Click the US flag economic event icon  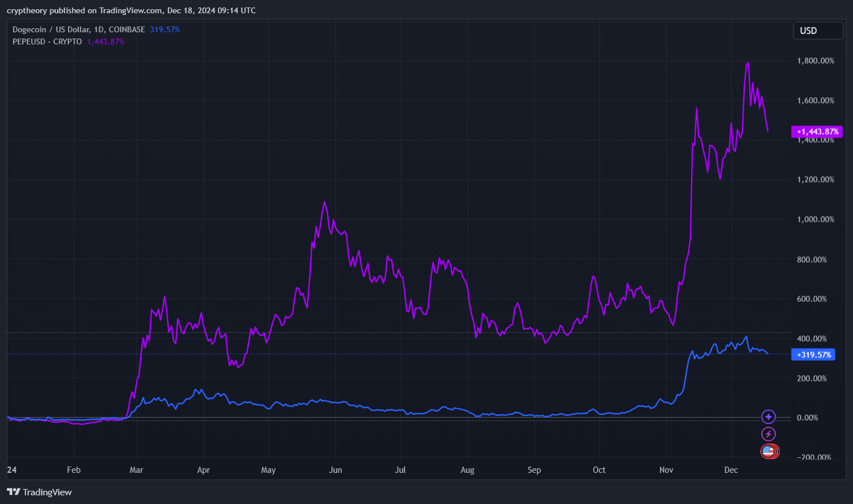(x=769, y=451)
